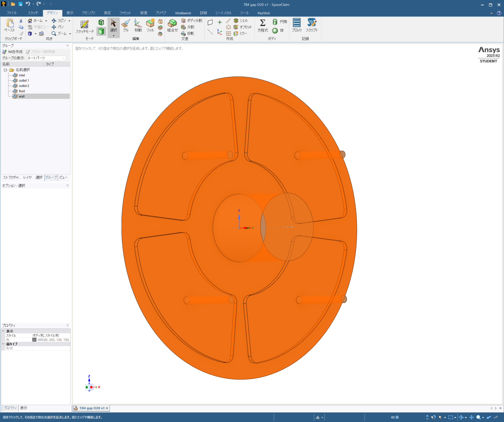
Task: Click the ARGB color swatch in Properties
Action: click(x=34, y=340)
